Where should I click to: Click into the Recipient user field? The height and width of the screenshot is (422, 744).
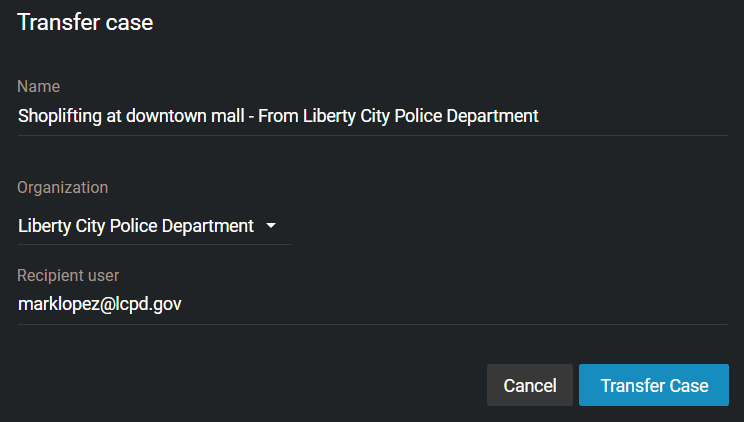click(x=372, y=305)
